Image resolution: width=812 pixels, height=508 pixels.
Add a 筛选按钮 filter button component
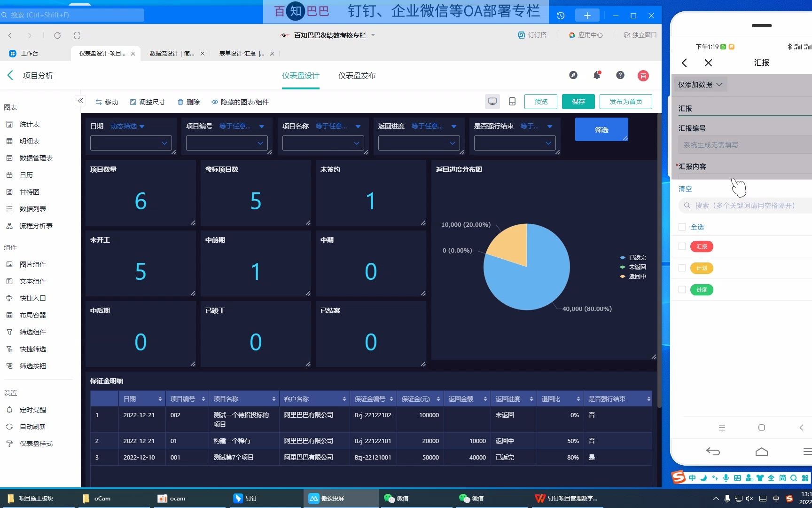click(x=33, y=366)
